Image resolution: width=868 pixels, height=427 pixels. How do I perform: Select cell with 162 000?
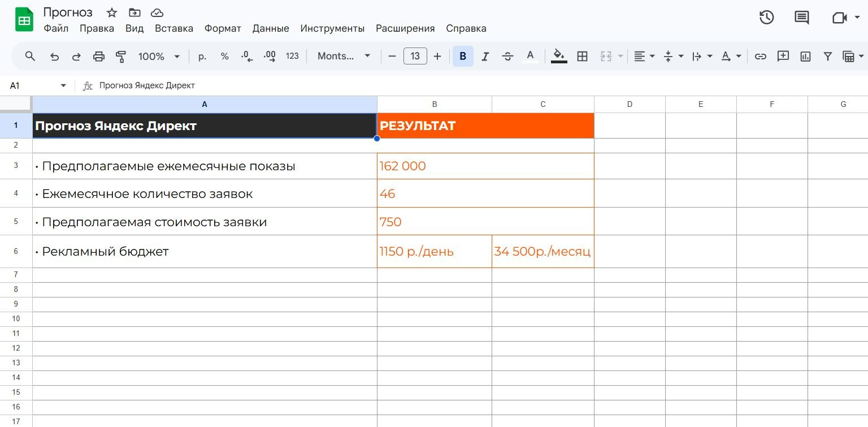(485, 166)
